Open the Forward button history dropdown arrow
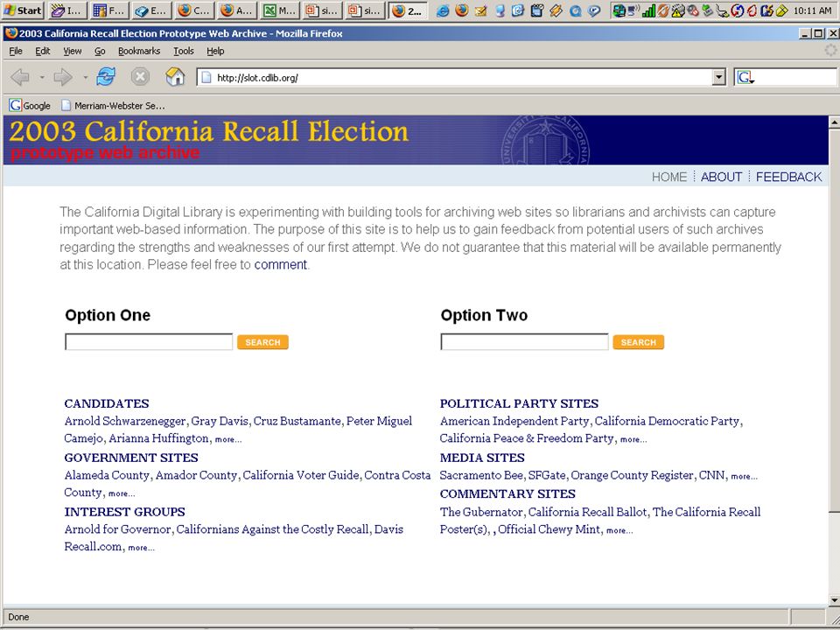The height and width of the screenshot is (630, 840). click(x=85, y=78)
